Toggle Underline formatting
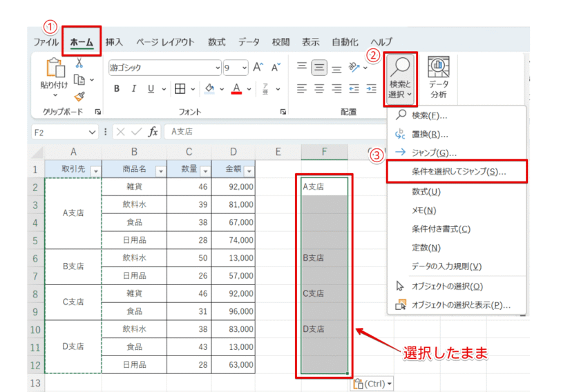 click(151, 88)
